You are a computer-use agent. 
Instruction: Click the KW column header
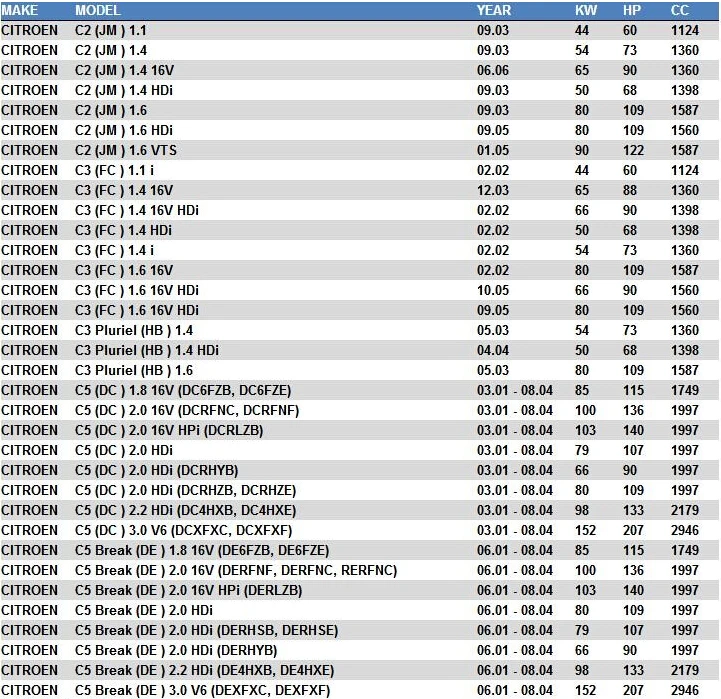(586, 10)
